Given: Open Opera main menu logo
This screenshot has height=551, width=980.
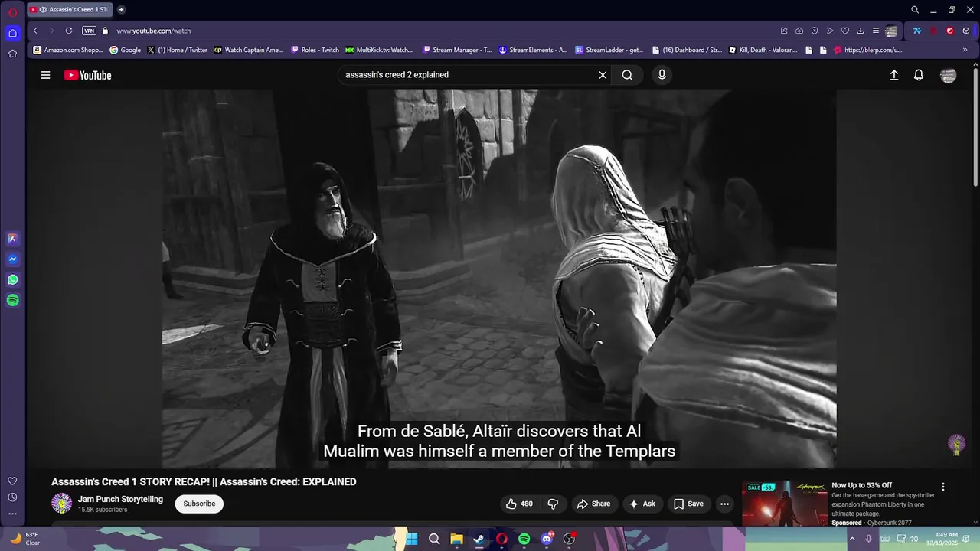Looking at the screenshot, I should click(x=12, y=12).
